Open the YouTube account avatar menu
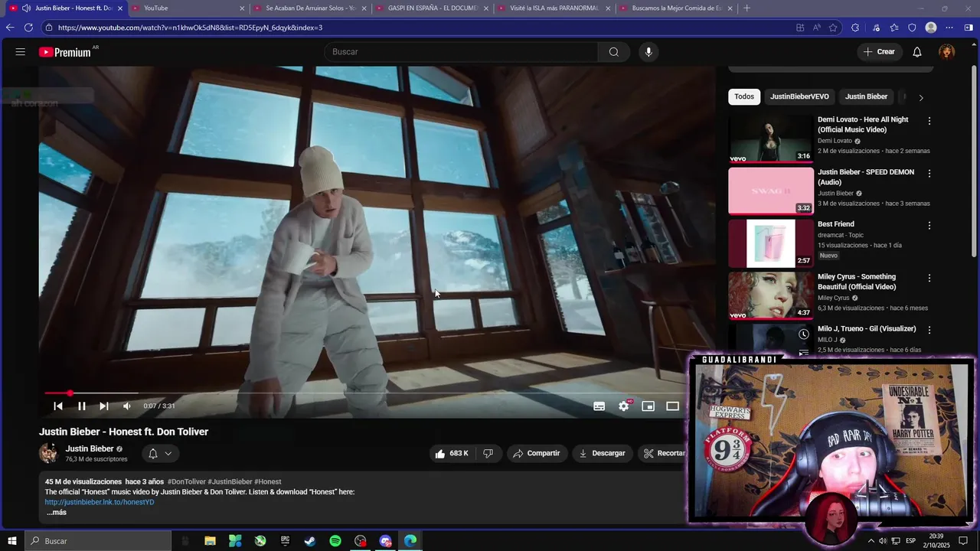Image resolution: width=980 pixels, height=551 pixels. 947,52
